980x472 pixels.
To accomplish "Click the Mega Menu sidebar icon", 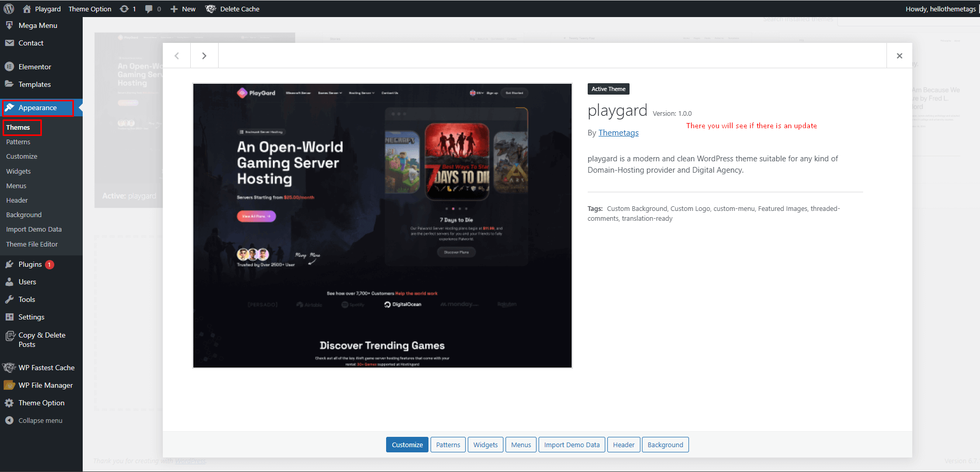I will (x=9, y=25).
